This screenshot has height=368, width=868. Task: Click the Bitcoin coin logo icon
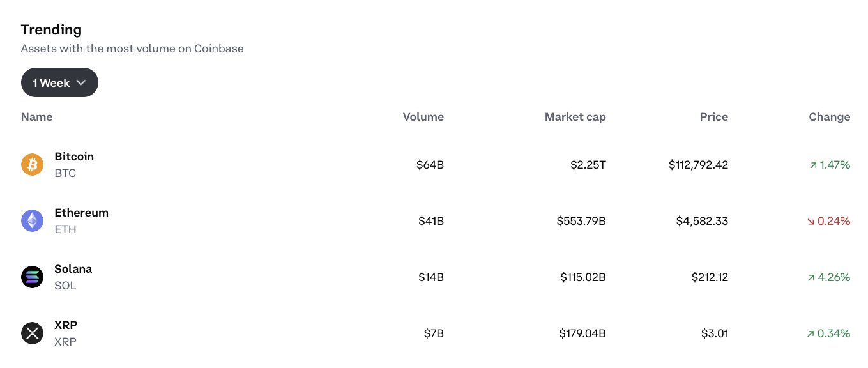coord(32,165)
